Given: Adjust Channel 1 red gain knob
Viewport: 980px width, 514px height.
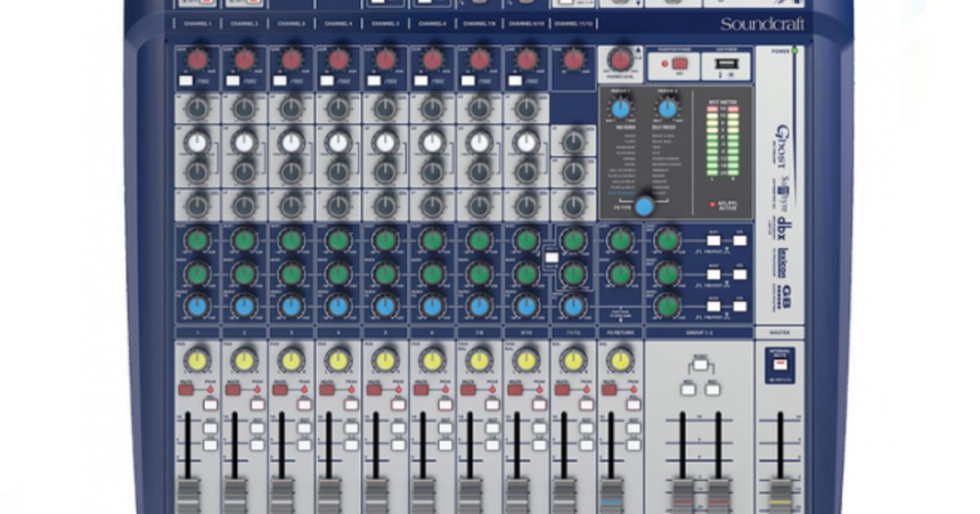Looking at the screenshot, I should 197,58.
